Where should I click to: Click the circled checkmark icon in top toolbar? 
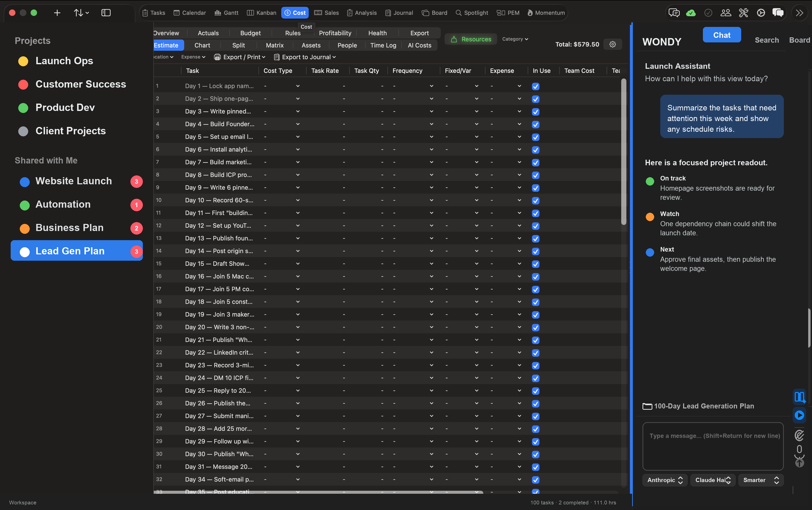(x=708, y=13)
